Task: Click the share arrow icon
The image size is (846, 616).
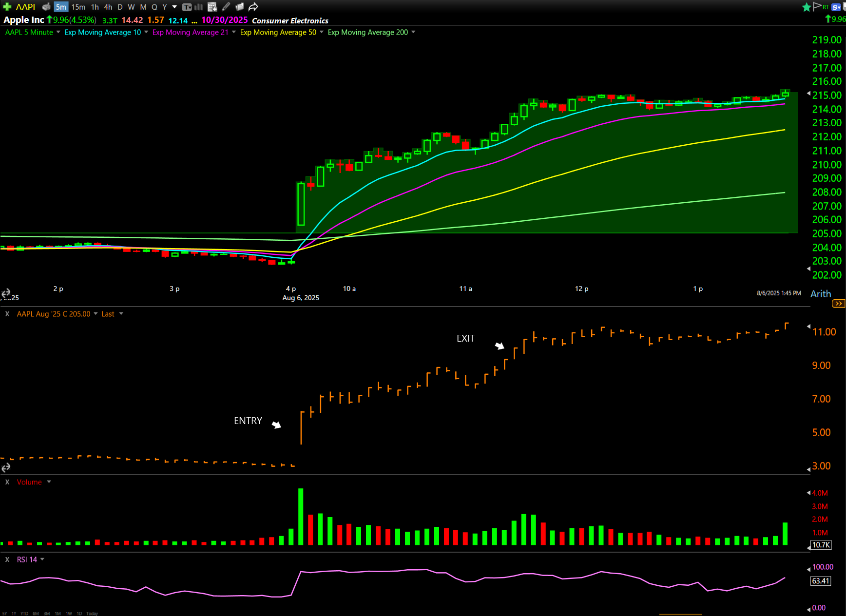Action: click(253, 7)
